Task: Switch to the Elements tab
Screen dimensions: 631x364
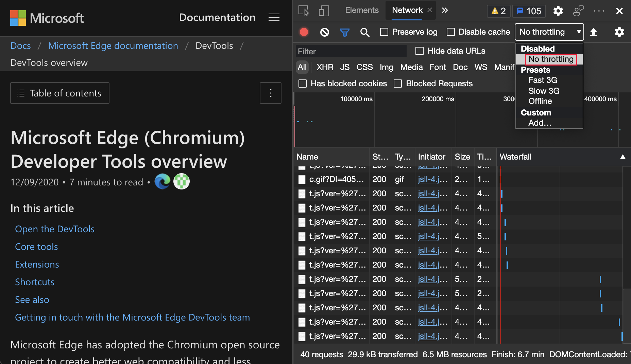Action: [362, 10]
